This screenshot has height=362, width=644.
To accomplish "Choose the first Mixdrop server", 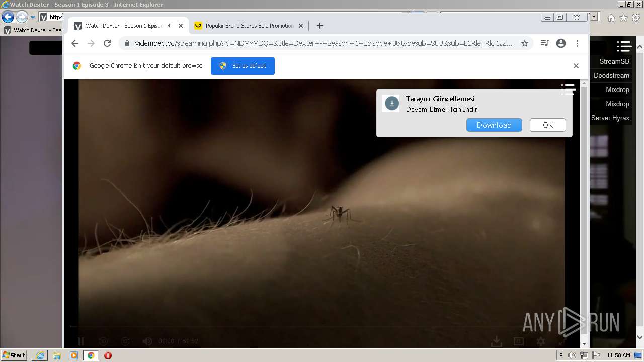I will click(x=617, y=89).
